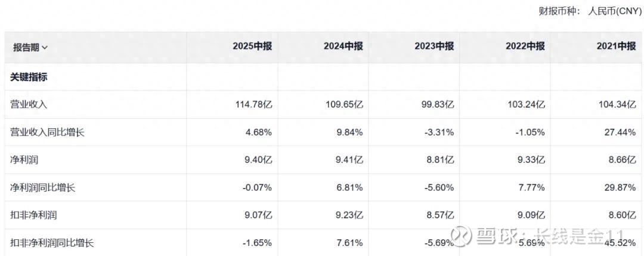Select the 2024中报 column header
The image size is (644, 256).
pyautogui.click(x=343, y=47)
